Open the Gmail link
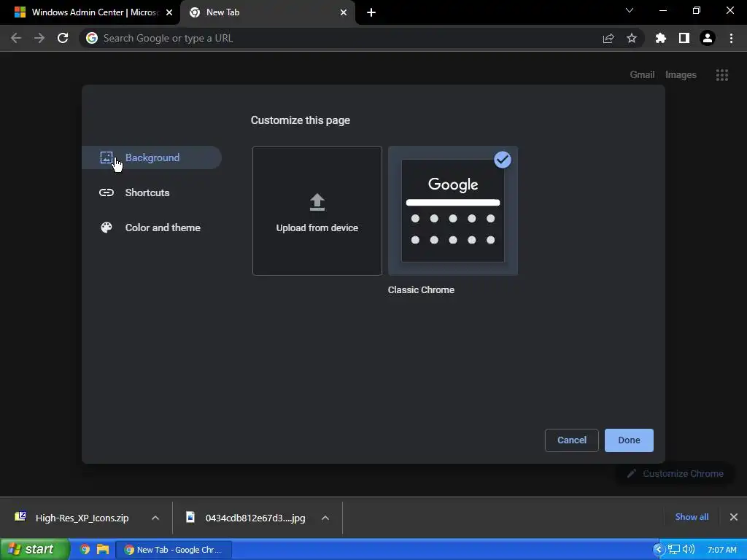This screenshot has width=747, height=560. point(642,75)
